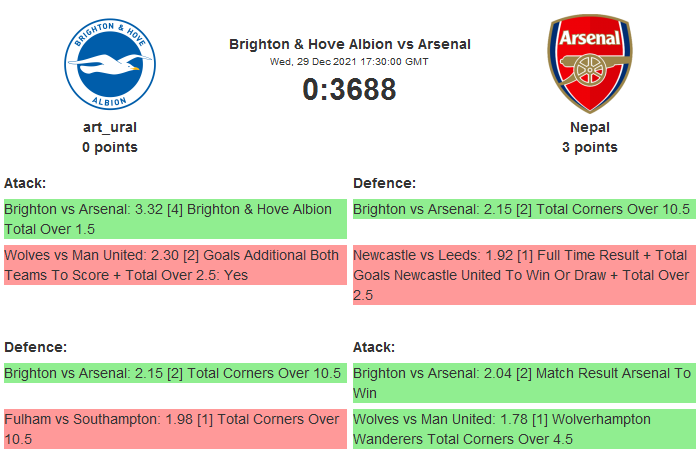Click the match date and time text

tap(349, 61)
